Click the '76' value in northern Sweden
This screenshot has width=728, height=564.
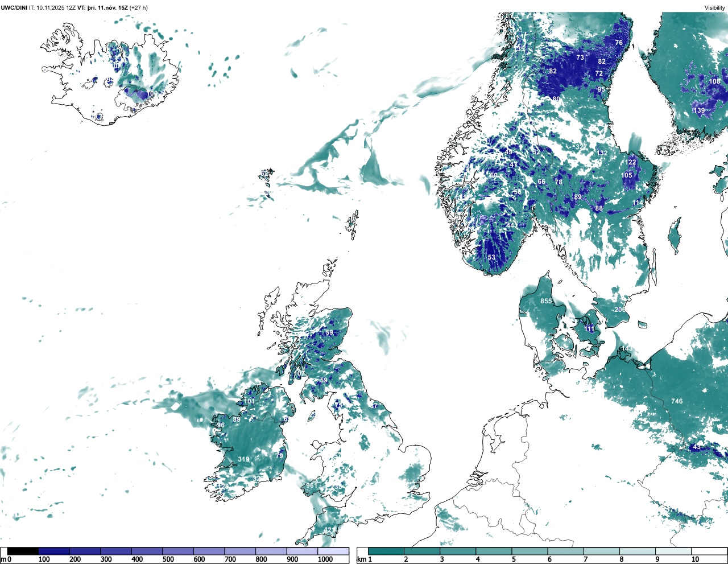pos(619,43)
